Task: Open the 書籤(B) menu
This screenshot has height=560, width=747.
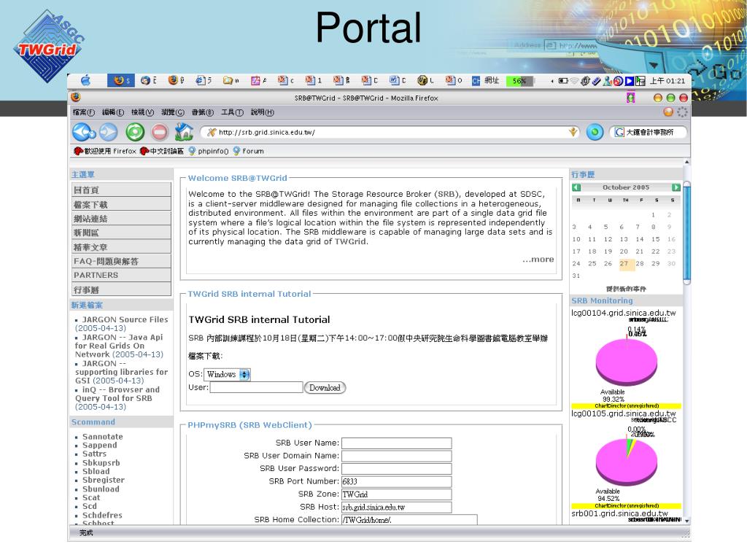Action: coord(203,112)
